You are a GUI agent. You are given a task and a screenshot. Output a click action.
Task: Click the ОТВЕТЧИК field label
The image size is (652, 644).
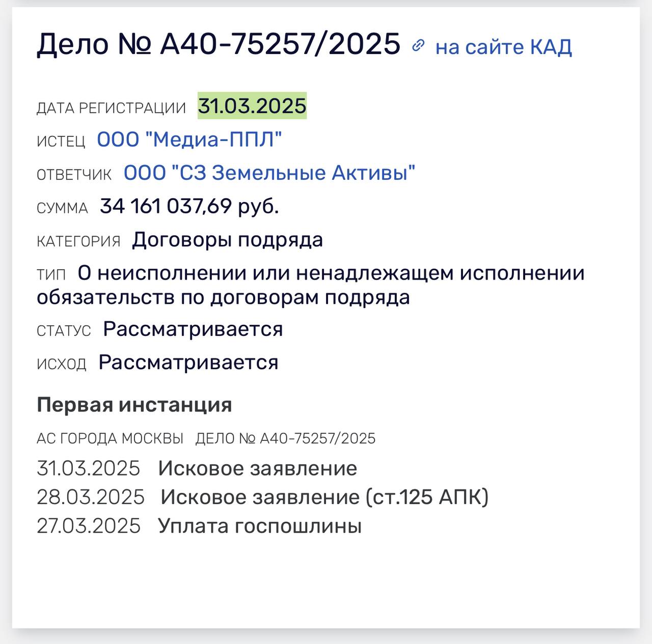pyautogui.click(x=74, y=175)
